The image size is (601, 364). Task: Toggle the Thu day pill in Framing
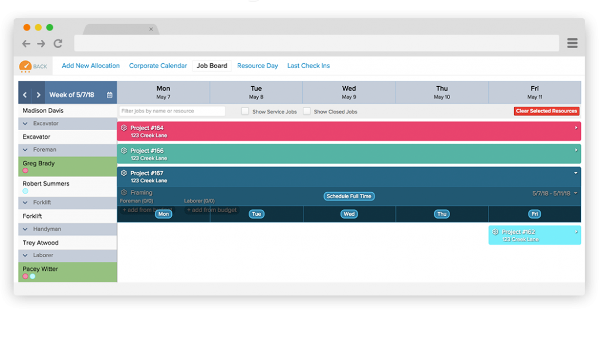tap(442, 214)
